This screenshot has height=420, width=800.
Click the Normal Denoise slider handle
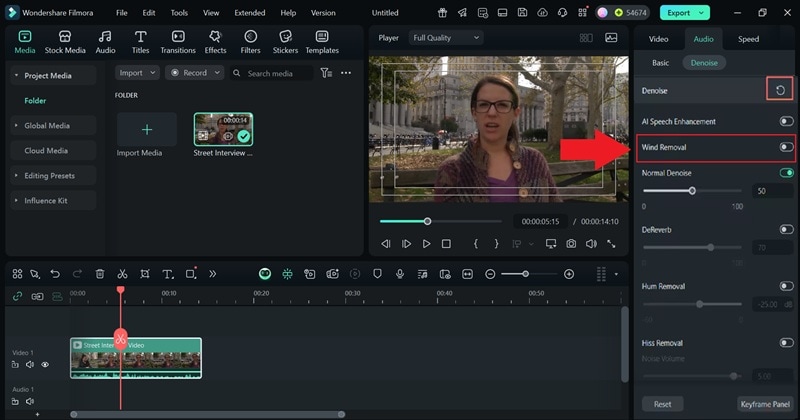tap(691, 190)
